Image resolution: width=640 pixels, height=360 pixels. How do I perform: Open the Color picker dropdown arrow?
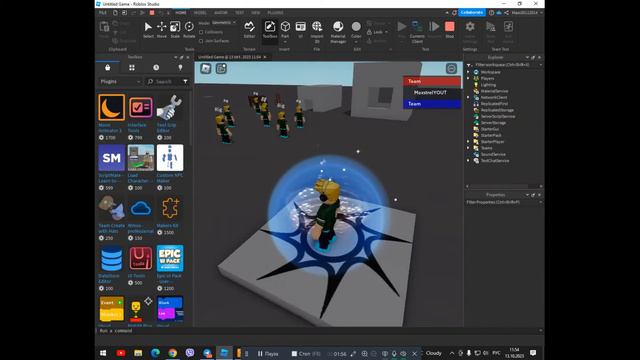[356, 42]
